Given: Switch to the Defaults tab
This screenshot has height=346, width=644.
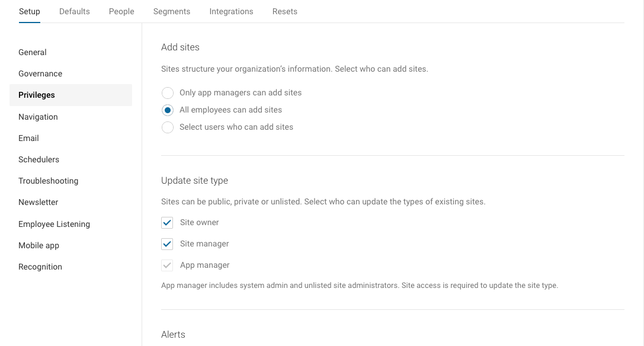Looking at the screenshot, I should 74,11.
